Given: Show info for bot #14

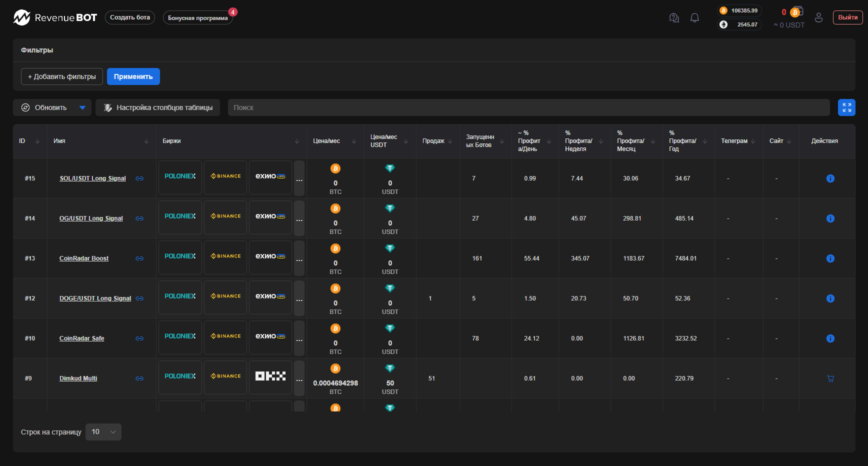Looking at the screenshot, I should point(830,218).
